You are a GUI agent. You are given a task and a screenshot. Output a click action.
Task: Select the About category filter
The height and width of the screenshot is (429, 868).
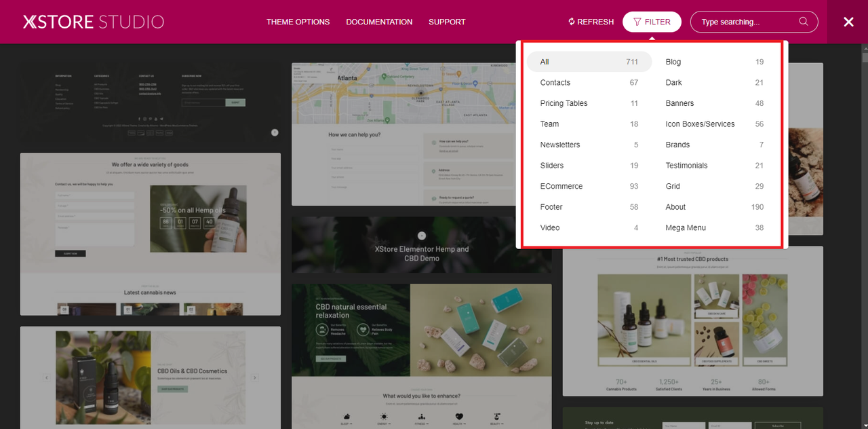pyautogui.click(x=715, y=207)
